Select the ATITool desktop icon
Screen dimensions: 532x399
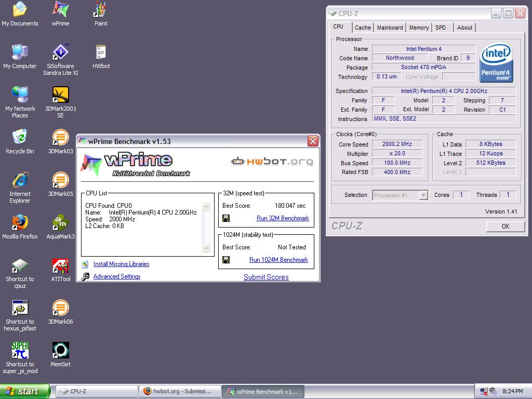point(60,270)
